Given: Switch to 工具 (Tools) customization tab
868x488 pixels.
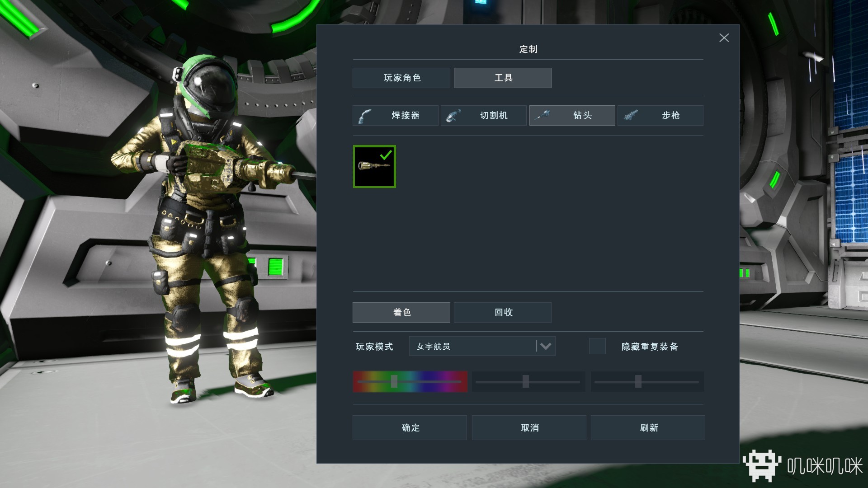Looking at the screenshot, I should click(x=503, y=78).
